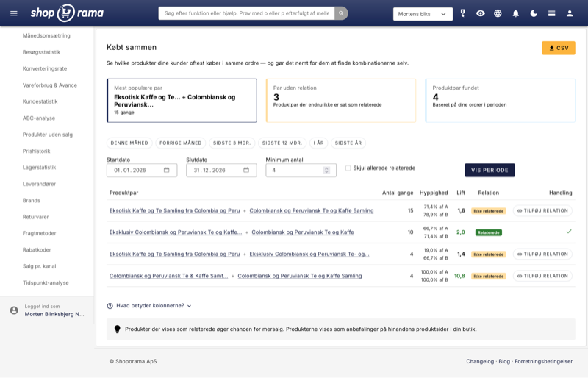The height and width of the screenshot is (378, 588).
Task: Open the notifications bell
Action: coord(516,13)
